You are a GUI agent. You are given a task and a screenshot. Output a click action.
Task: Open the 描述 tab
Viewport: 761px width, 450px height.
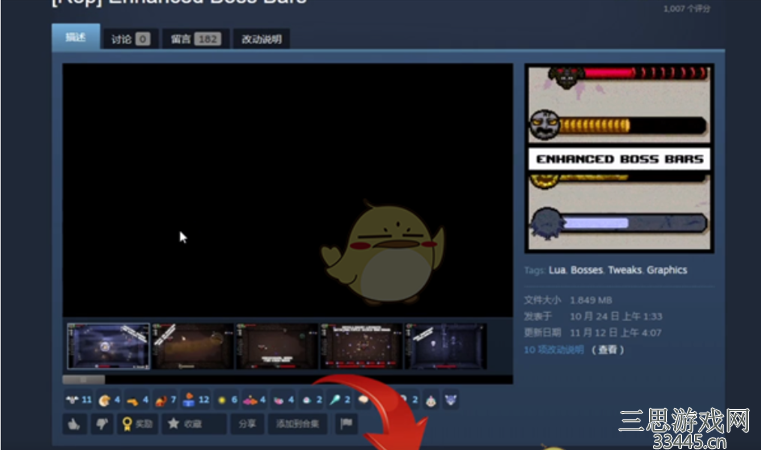(x=76, y=37)
